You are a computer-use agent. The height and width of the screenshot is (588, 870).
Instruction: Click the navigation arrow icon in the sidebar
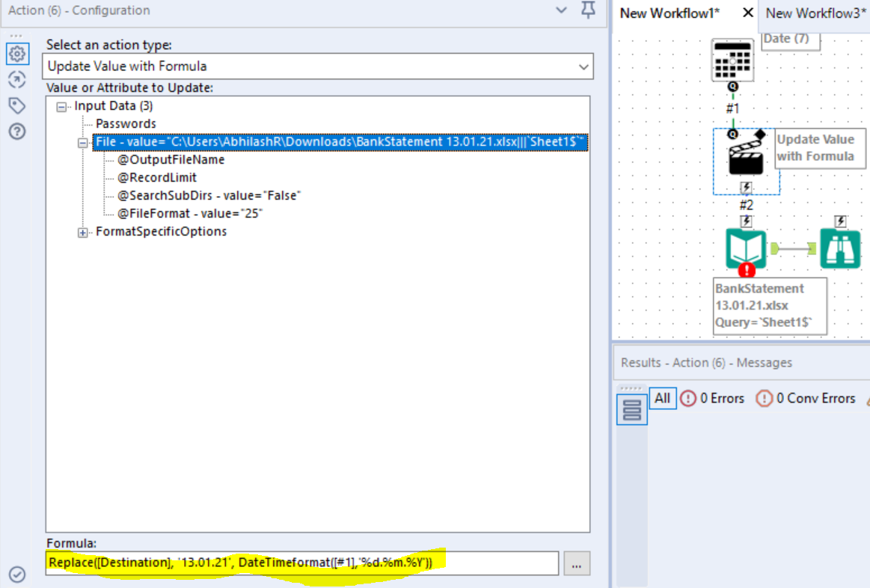coord(17,79)
